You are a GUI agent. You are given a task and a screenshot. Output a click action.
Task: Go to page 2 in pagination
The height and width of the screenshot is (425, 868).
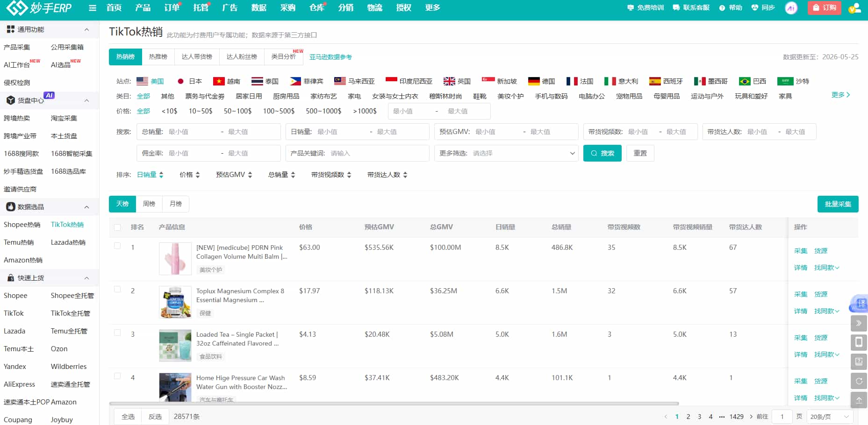[x=688, y=417]
